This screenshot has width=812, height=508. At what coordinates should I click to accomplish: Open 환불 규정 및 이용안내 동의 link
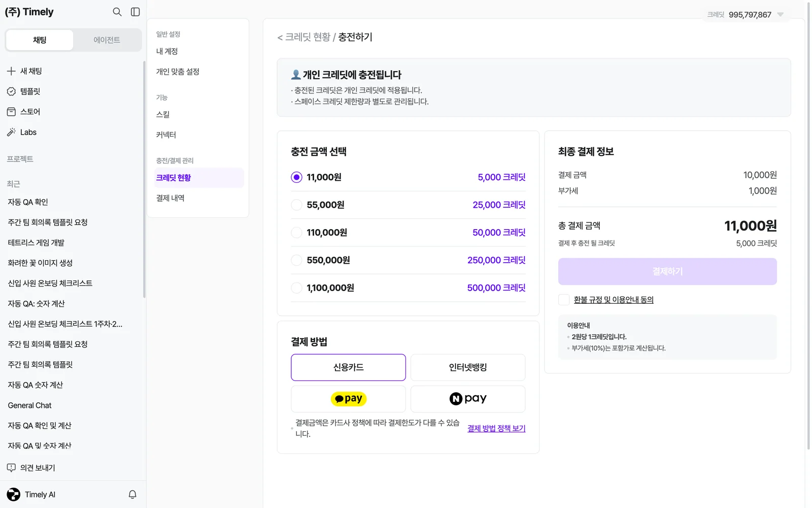coord(614,300)
